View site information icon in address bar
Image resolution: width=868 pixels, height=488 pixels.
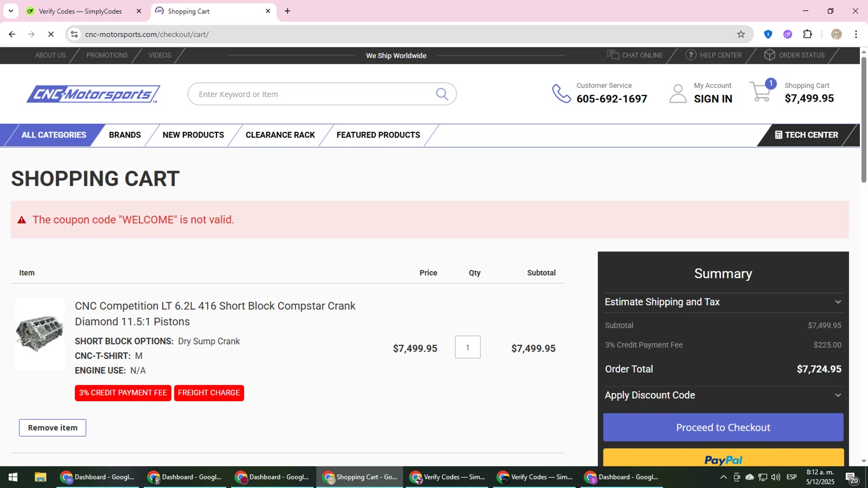coord(74,34)
